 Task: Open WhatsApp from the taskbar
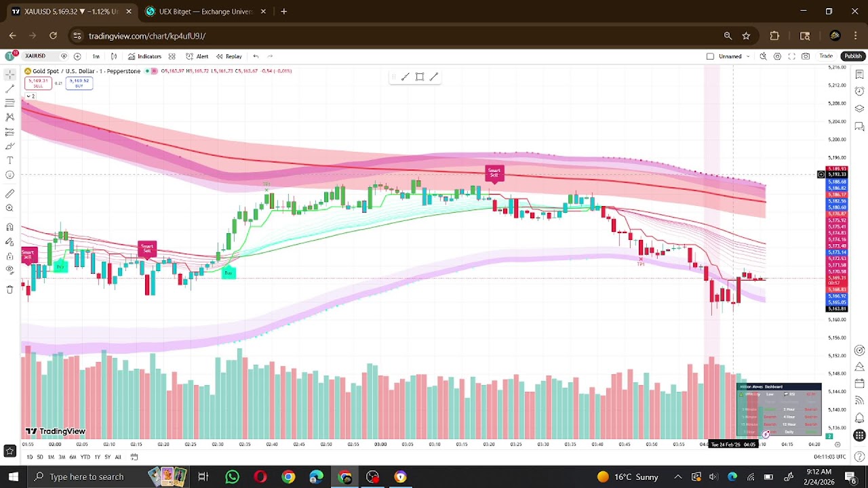[x=232, y=476]
